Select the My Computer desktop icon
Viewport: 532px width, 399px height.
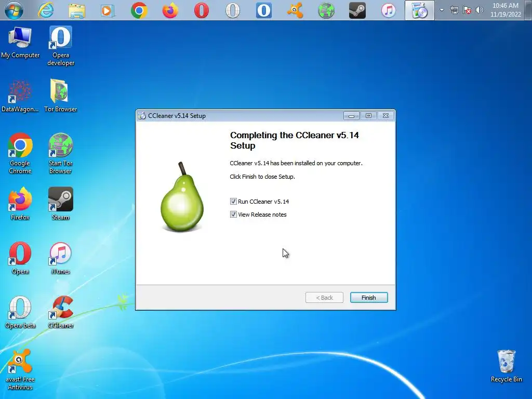20,43
